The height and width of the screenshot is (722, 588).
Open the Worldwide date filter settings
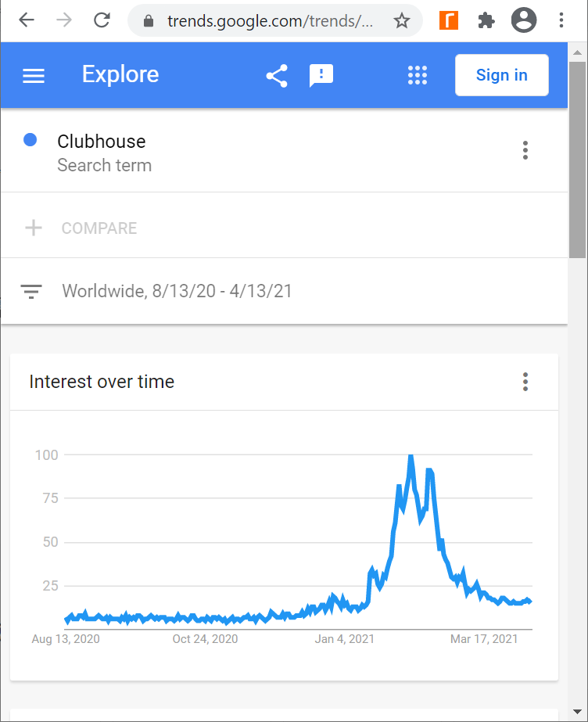[177, 292]
